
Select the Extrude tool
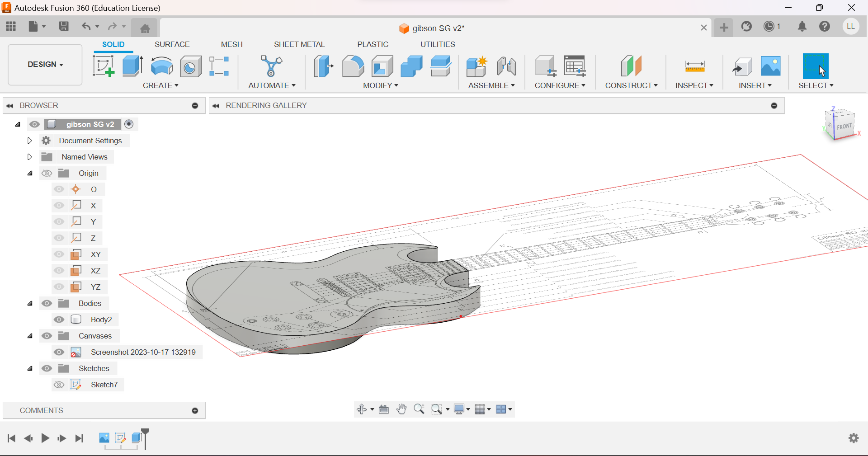(132, 66)
